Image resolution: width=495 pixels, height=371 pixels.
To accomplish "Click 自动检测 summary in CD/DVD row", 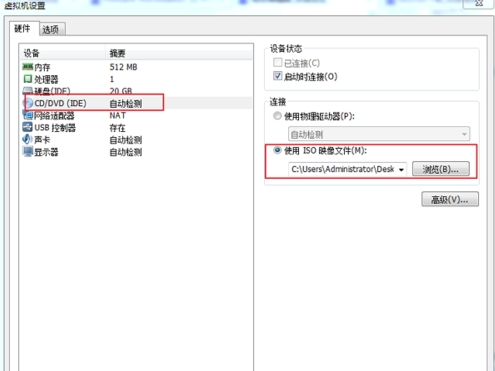I will [x=126, y=103].
